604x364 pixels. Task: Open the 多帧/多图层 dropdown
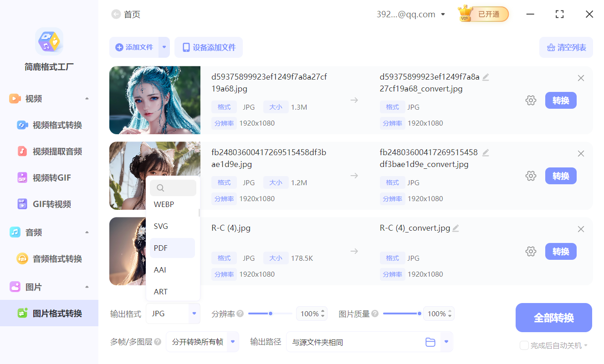tap(202, 342)
